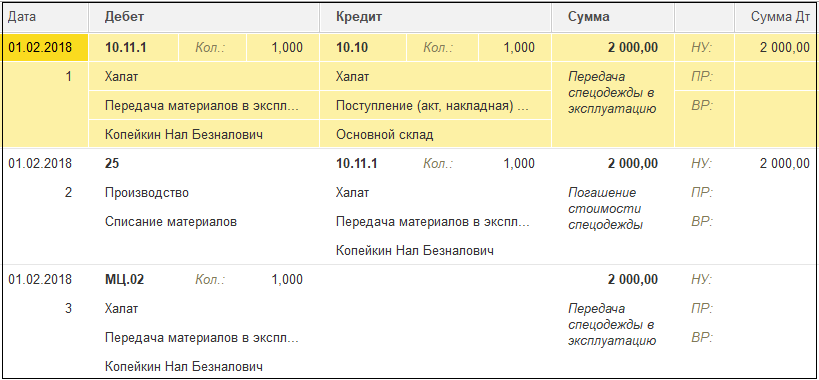Click Списание материалов cell
Viewport: 819px width, 380px height.
(x=171, y=222)
